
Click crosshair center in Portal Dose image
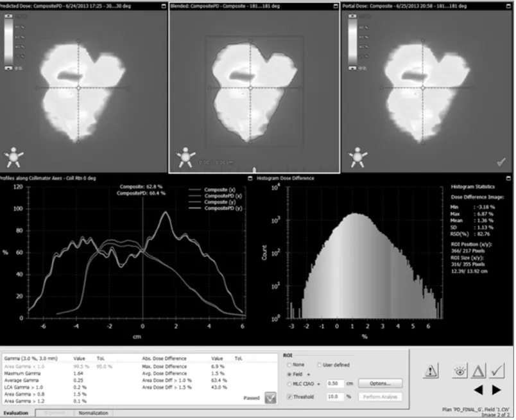[423, 88]
